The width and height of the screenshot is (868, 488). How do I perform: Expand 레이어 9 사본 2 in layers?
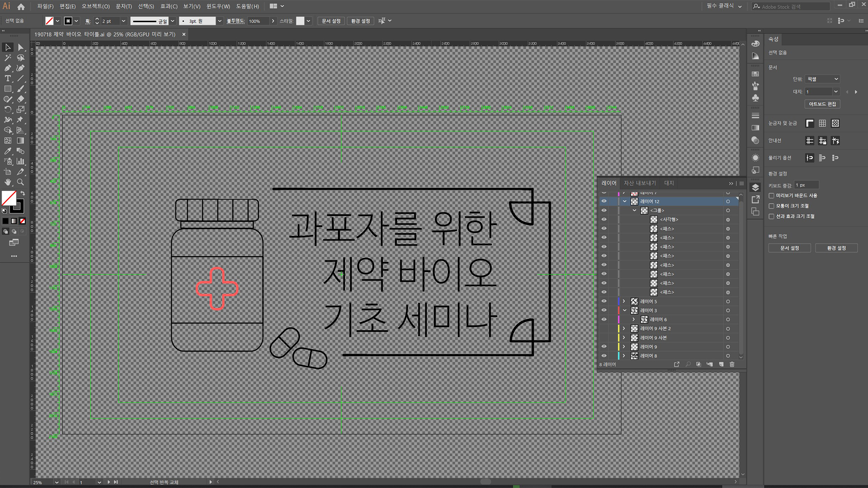[624, 328]
